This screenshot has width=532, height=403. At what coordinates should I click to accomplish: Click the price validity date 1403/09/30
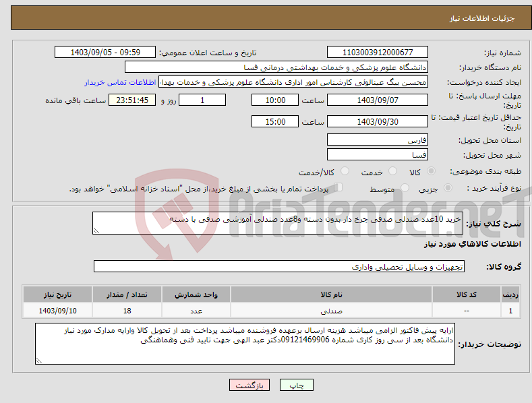[378, 121]
